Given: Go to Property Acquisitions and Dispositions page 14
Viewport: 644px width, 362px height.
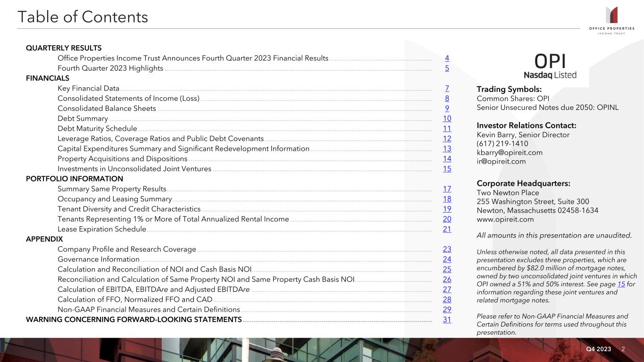Looking at the screenshot, I should pos(447,159).
